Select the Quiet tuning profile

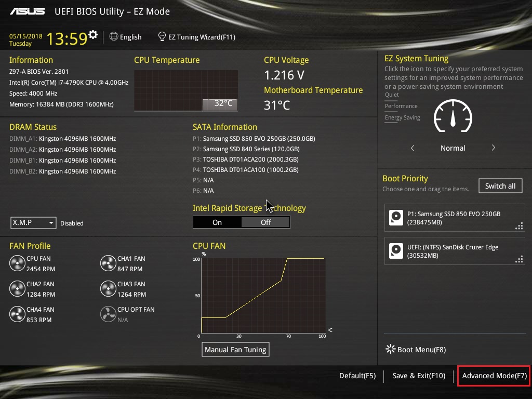click(392, 95)
